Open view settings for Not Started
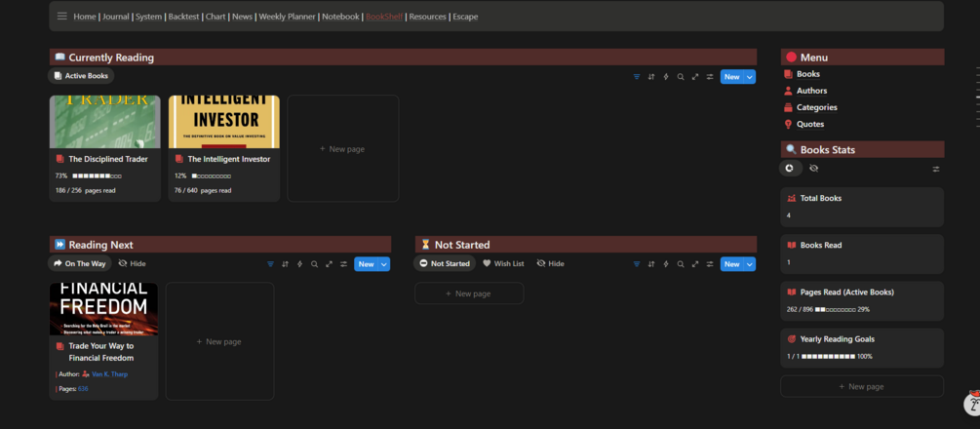The width and height of the screenshot is (980, 429). click(x=710, y=264)
